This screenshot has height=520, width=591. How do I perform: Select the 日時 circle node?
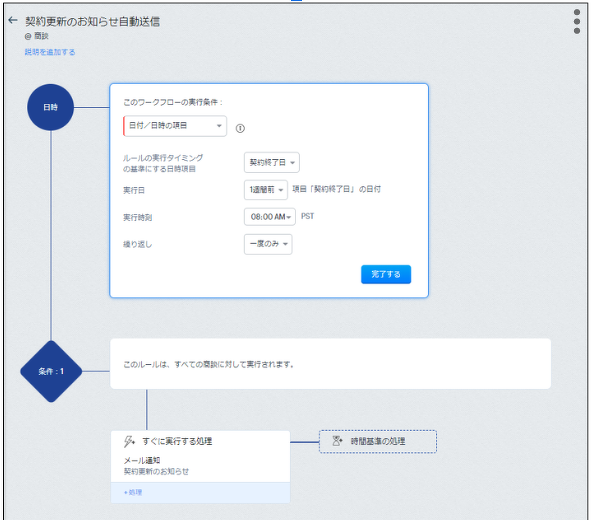[51, 107]
